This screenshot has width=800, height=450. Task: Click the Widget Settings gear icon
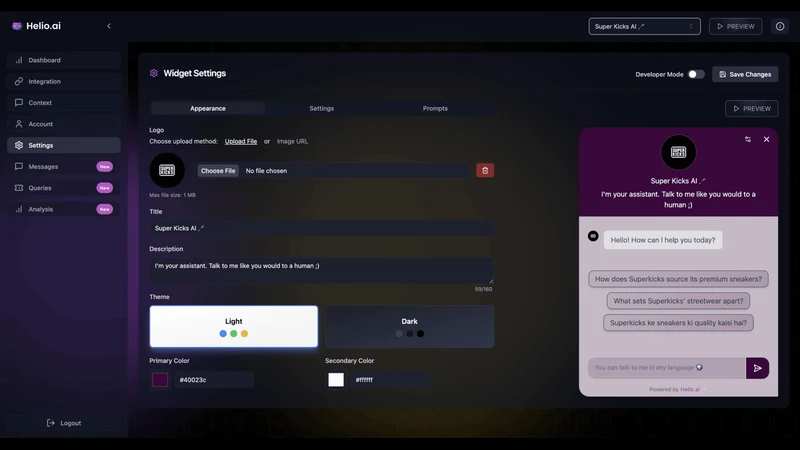point(154,73)
